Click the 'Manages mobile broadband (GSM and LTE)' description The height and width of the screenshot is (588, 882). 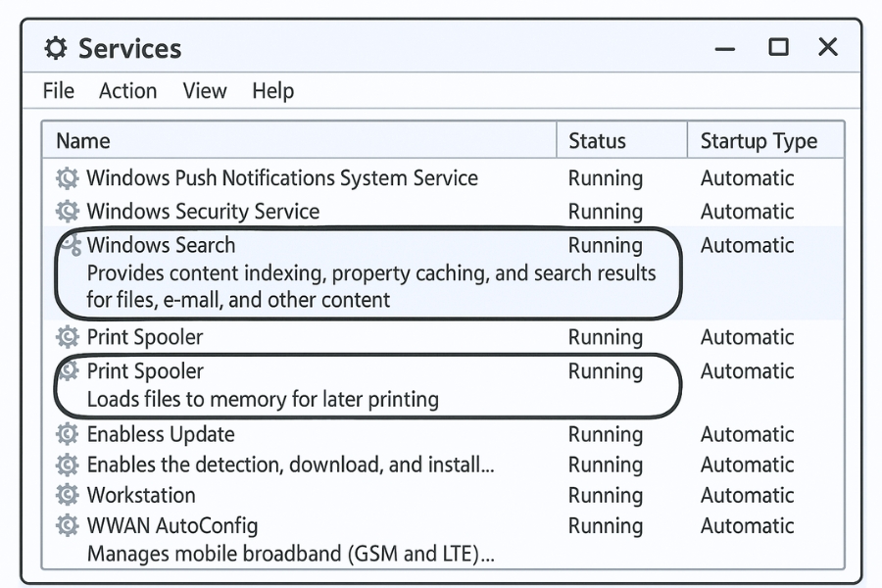290,554
